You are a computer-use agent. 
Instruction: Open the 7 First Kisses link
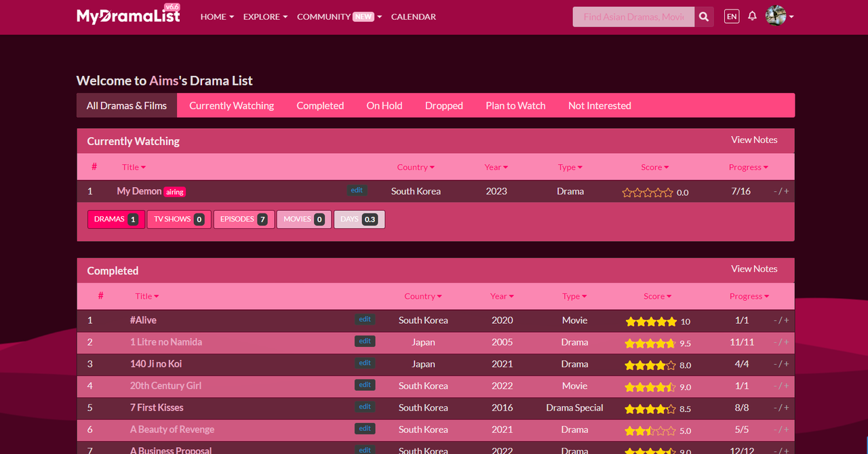[157, 407]
